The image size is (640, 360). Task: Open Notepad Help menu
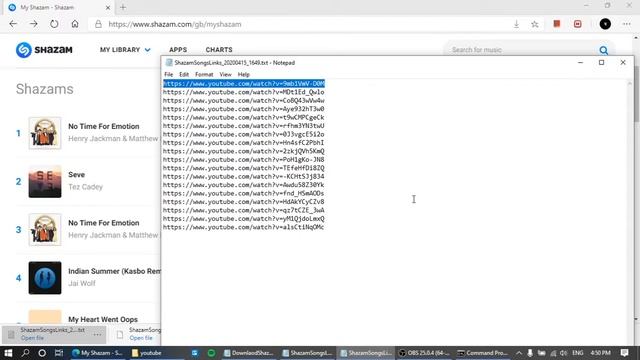(x=243, y=74)
